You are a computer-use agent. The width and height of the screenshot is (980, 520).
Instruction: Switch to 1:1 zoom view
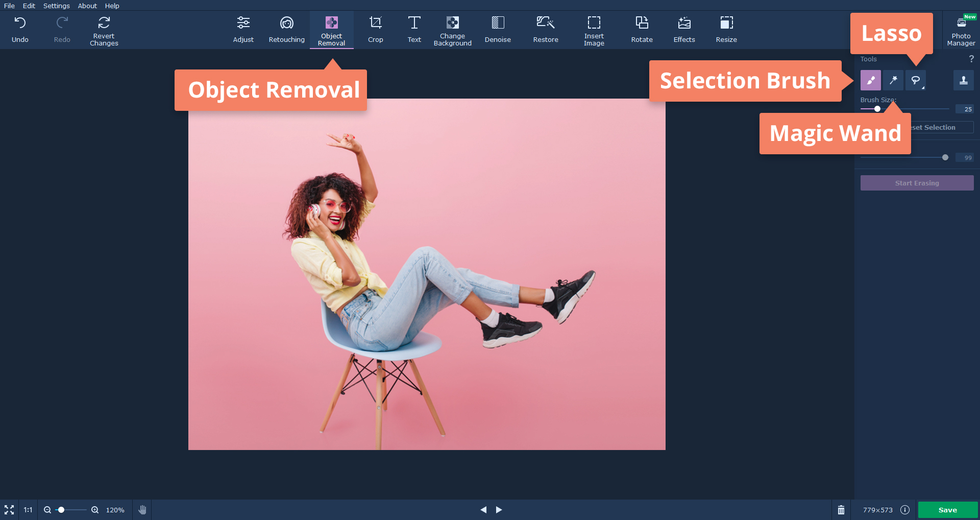pos(28,510)
